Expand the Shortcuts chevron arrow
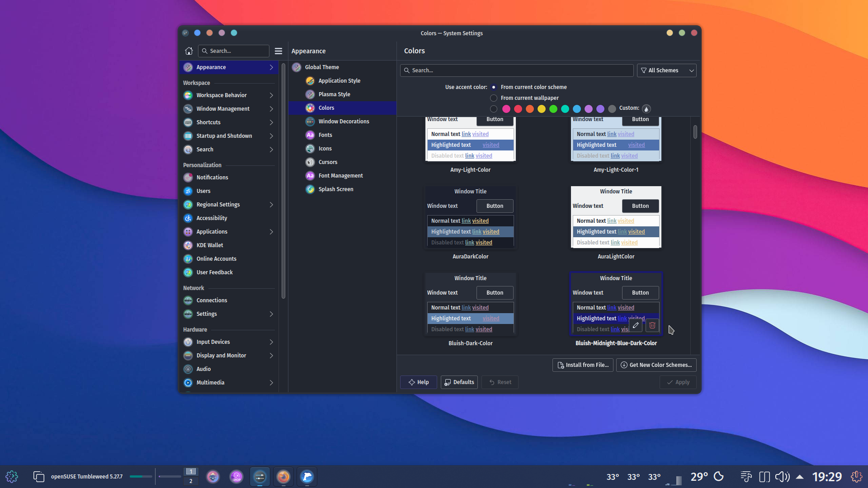This screenshot has height=488, width=868. [271, 122]
